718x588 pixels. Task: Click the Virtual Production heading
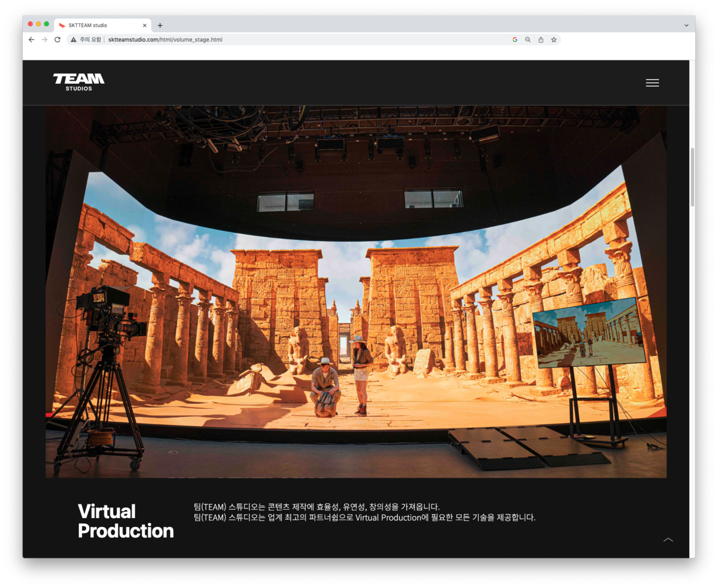coord(126,521)
